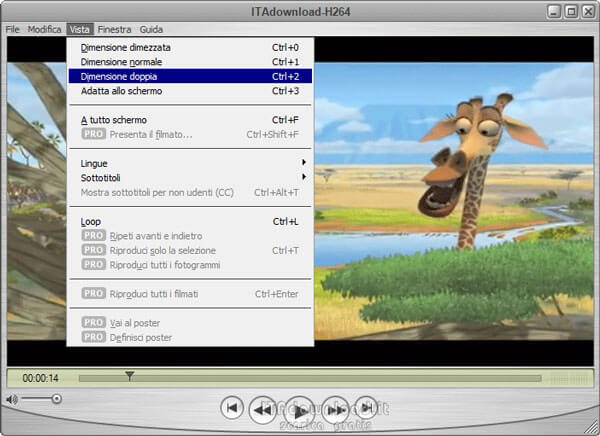Screen dimensions: 600x436
Task: Close the QuickTime window
Action: [588, 11]
